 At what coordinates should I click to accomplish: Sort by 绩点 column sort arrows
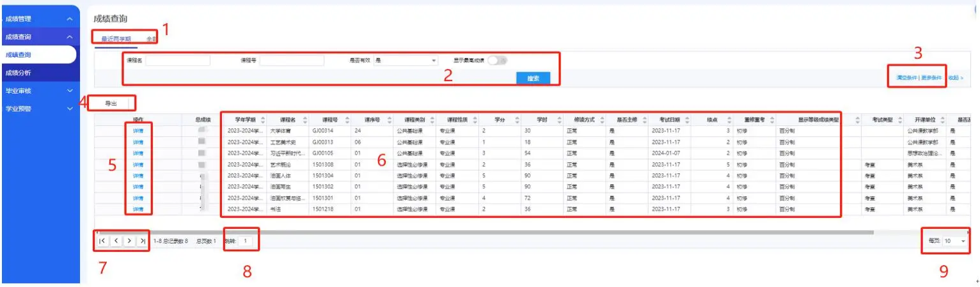click(731, 120)
